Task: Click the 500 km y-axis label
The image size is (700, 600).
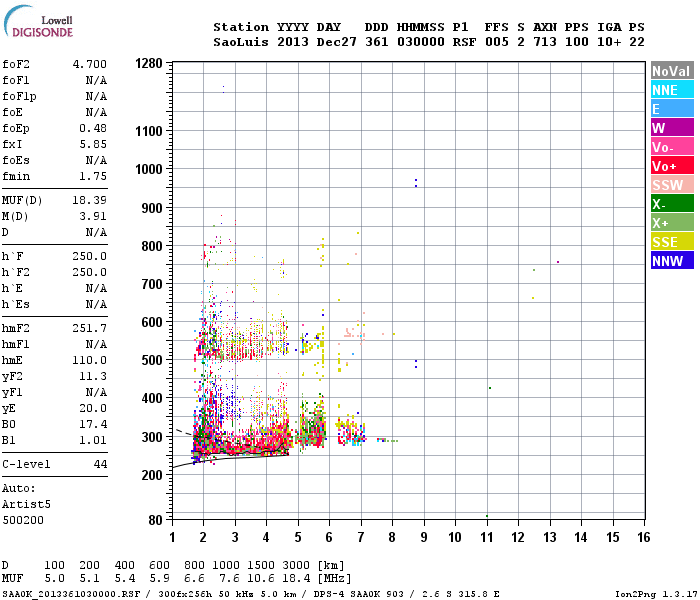Action: click(152, 360)
